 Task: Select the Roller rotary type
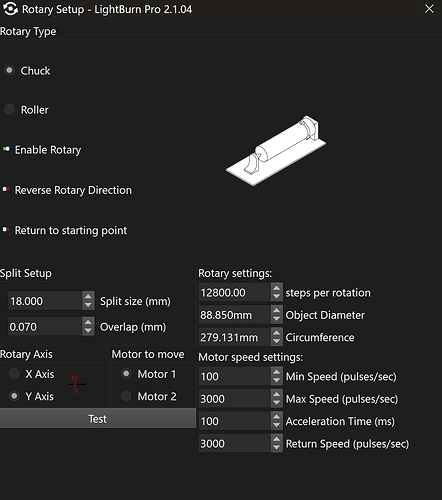point(9,109)
